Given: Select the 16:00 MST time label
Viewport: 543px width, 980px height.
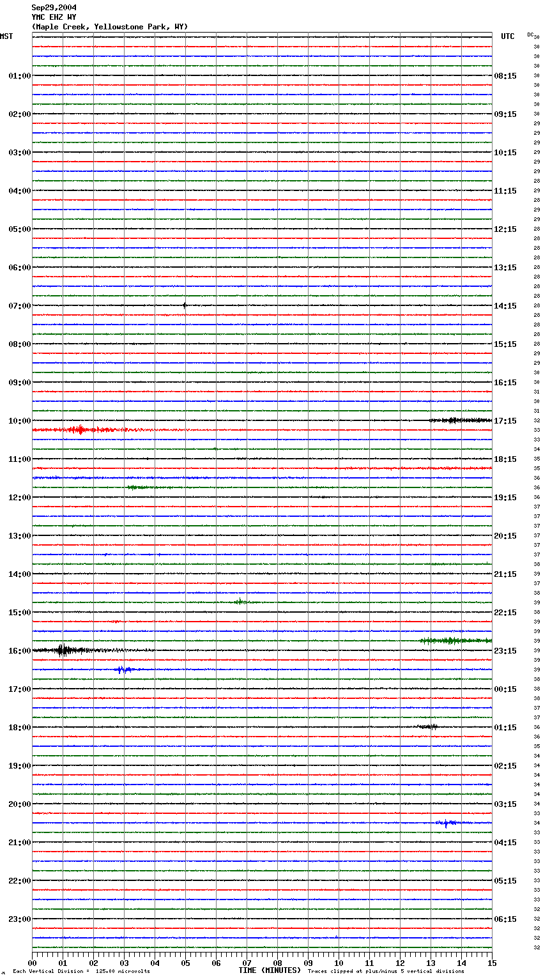Looking at the screenshot, I should (20, 651).
